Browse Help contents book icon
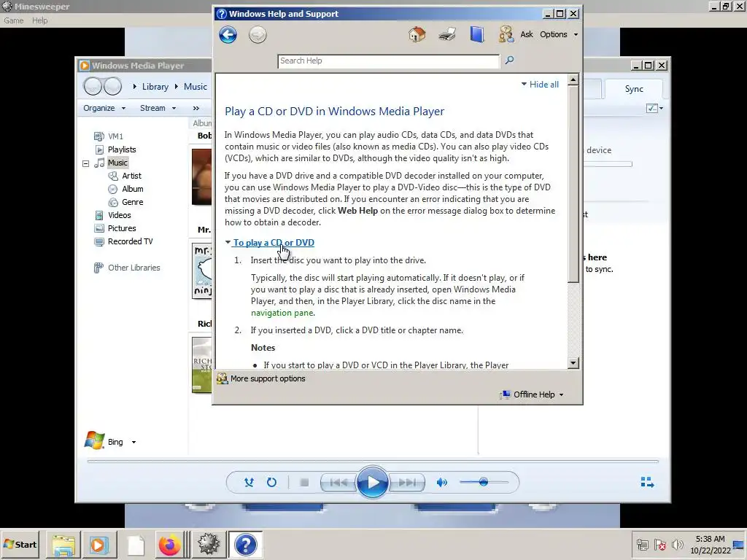Viewport: 747px width, 560px height. 476,34
